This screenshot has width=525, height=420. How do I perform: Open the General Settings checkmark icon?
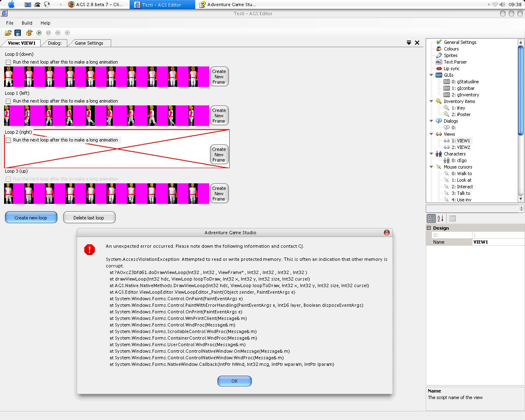tap(439, 42)
